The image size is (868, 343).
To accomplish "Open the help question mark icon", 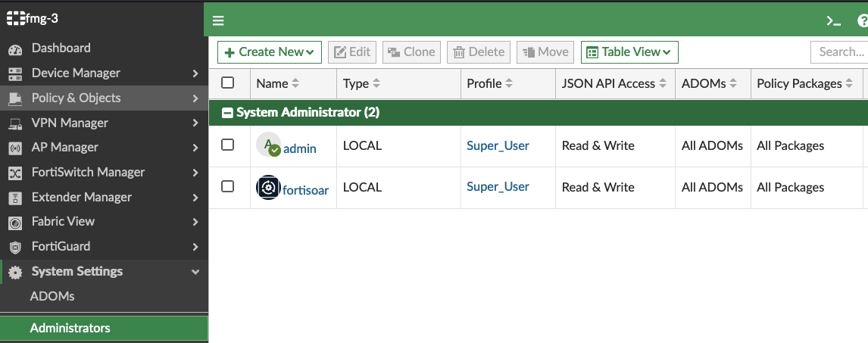I will (x=863, y=21).
